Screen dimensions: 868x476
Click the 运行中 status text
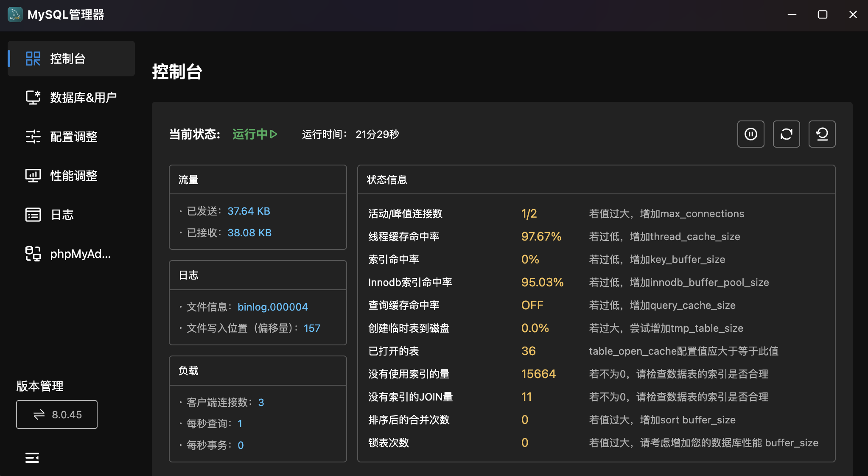point(250,134)
